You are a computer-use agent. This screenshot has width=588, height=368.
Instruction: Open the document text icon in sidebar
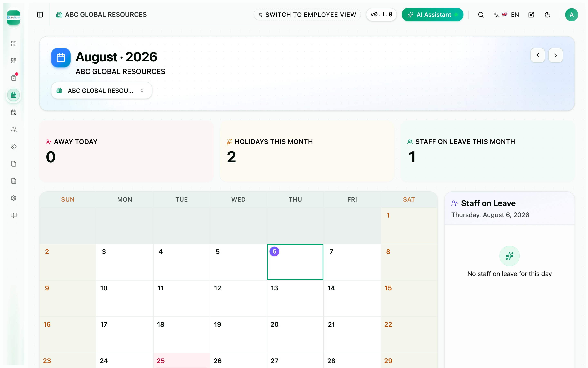(14, 164)
